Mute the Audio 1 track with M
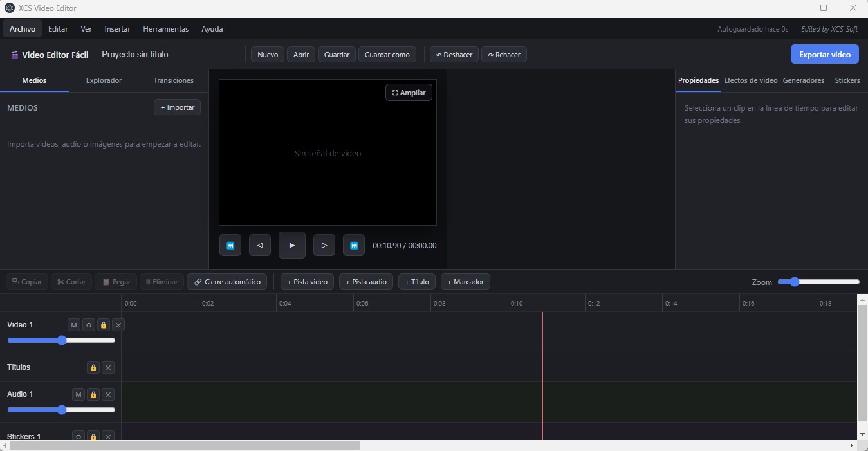This screenshot has width=868, height=451. coord(78,394)
